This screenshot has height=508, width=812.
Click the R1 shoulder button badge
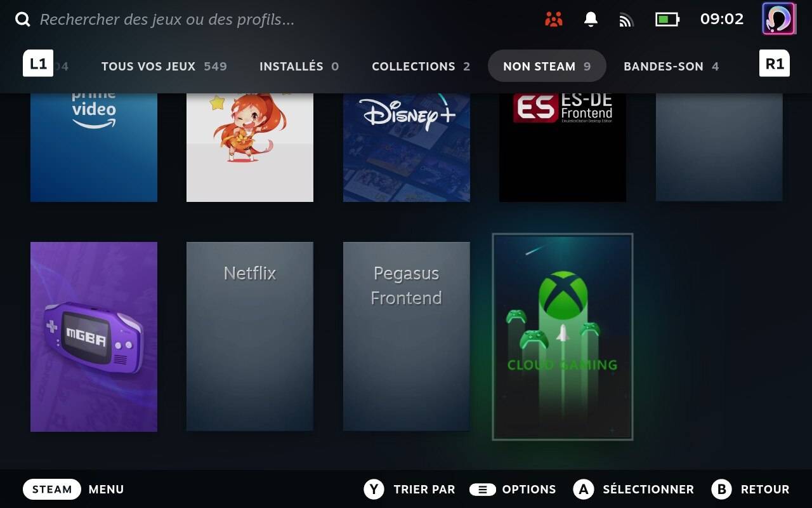click(x=775, y=63)
